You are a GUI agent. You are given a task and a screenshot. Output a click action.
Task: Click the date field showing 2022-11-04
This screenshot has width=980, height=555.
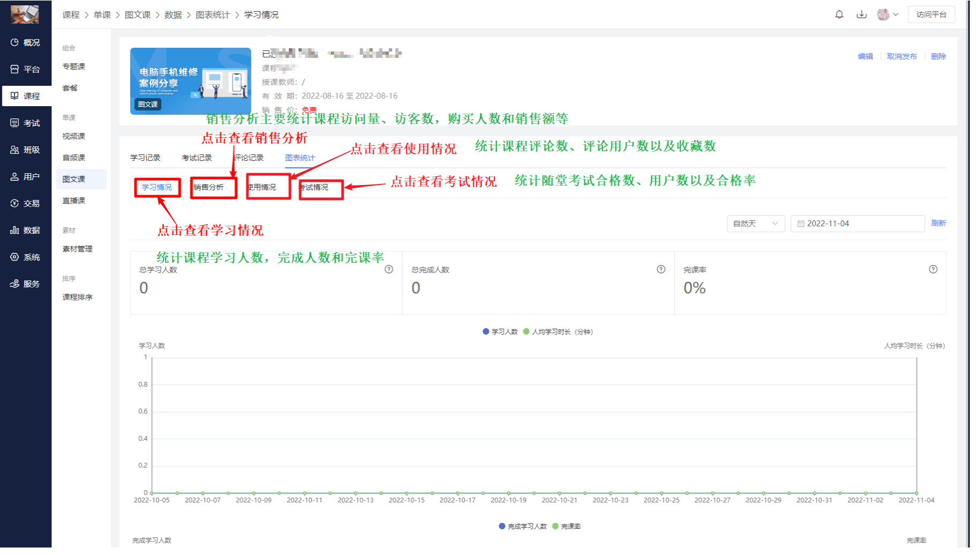click(x=857, y=224)
